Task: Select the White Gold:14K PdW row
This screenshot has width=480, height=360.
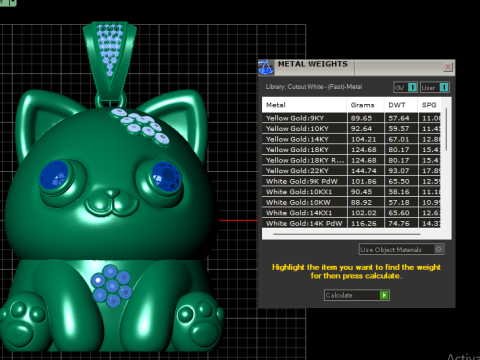Action: (x=351, y=223)
